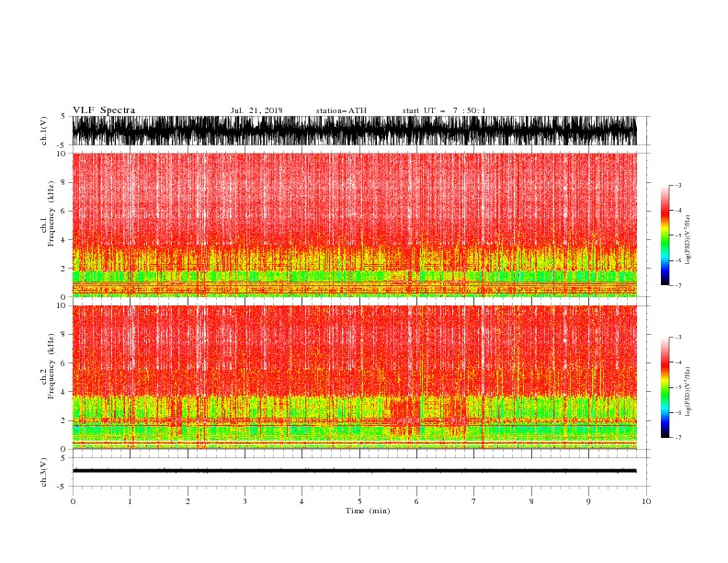Click the lower colorbar 'log(PSD)(V²/Hz)' label

(688, 392)
